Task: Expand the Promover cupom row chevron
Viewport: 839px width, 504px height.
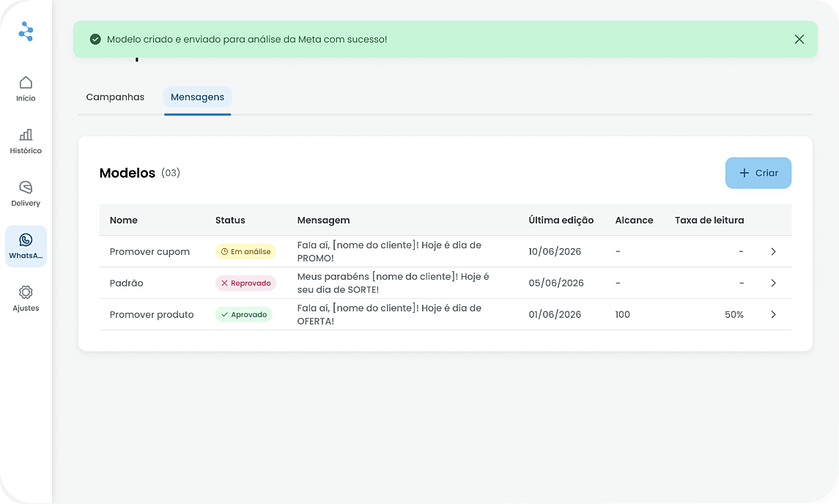Action: pos(773,251)
